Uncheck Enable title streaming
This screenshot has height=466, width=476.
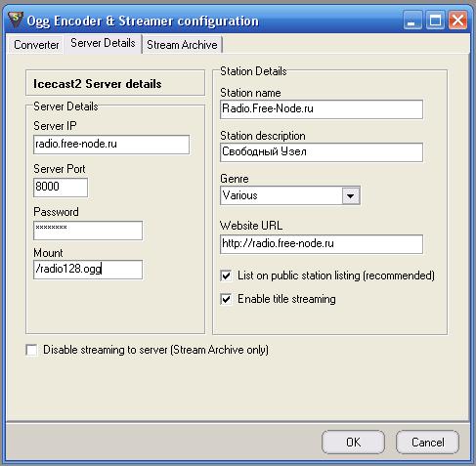(x=226, y=299)
